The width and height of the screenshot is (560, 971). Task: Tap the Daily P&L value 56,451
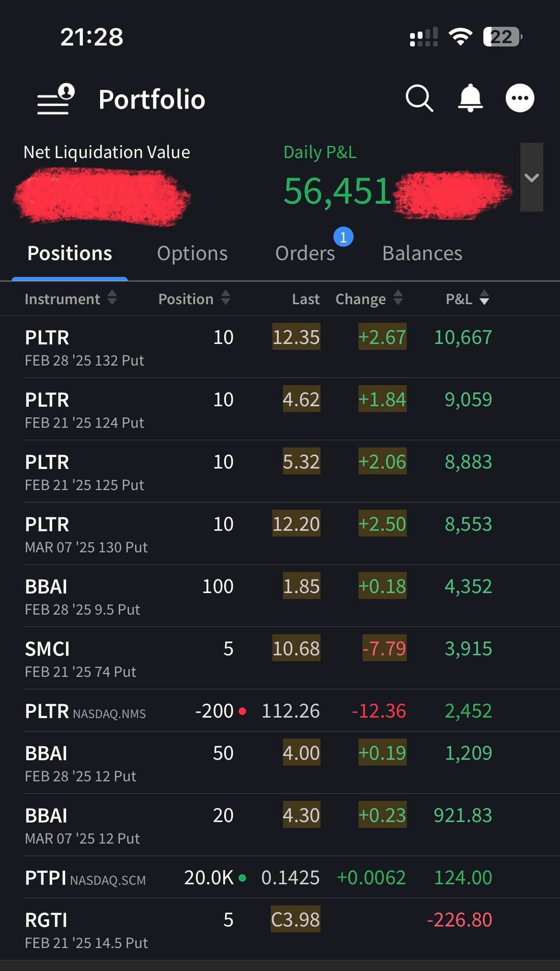pyautogui.click(x=337, y=191)
